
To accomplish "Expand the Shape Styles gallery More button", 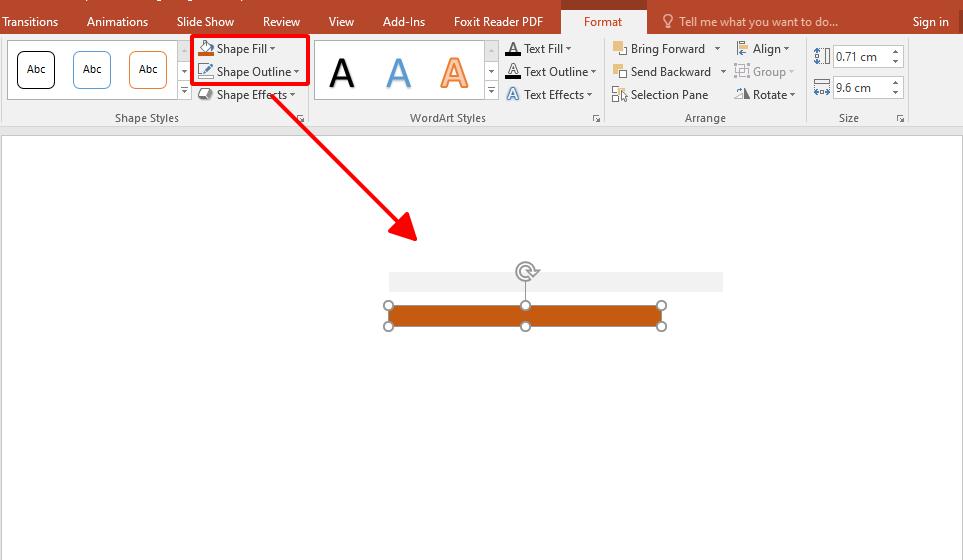I will pos(184,91).
